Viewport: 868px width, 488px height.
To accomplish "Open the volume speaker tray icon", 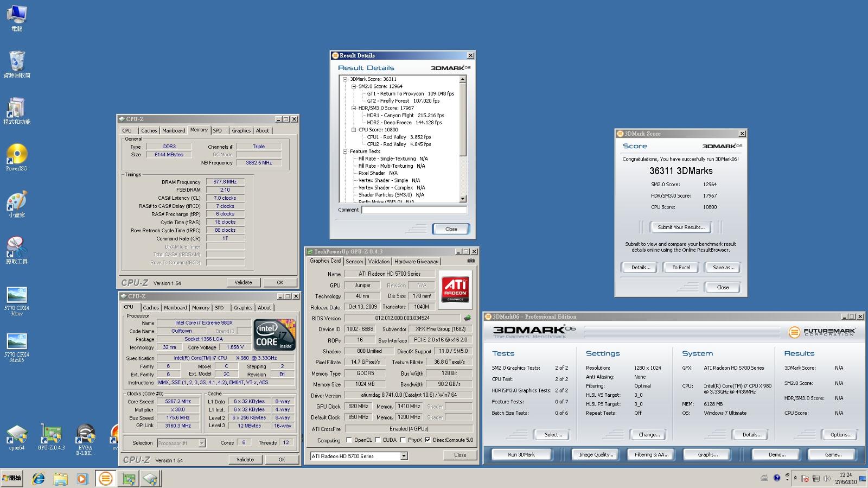I will (826, 479).
